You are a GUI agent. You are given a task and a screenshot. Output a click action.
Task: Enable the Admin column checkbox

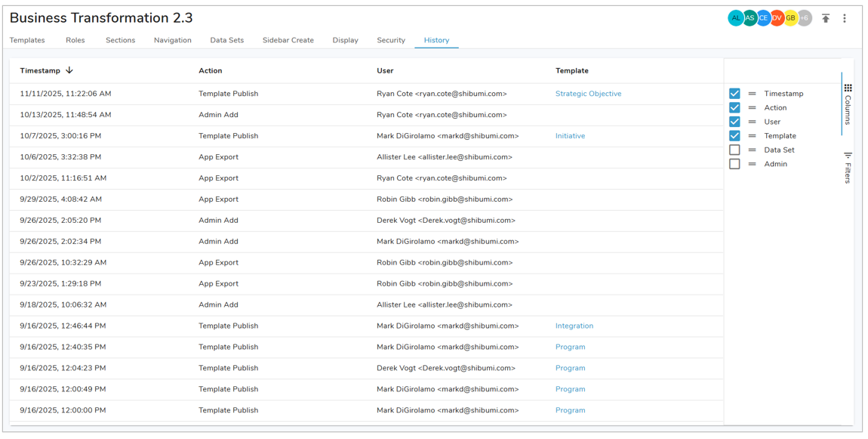[734, 164]
